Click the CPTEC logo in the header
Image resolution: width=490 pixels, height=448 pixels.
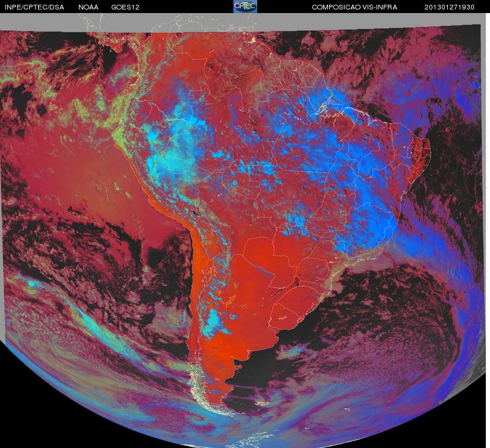245,7
